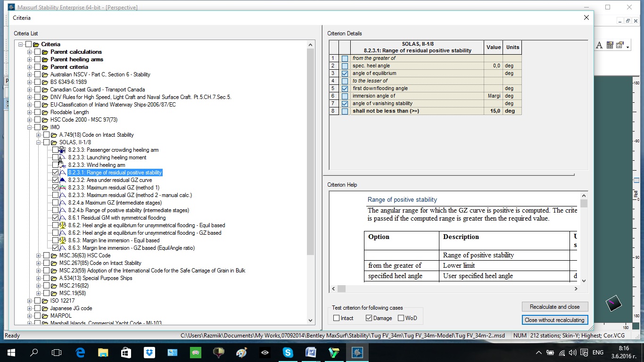The image size is (644, 362).
Task: Select the Maximum residual GZ (method 1) item
Action: pyautogui.click(x=113, y=188)
